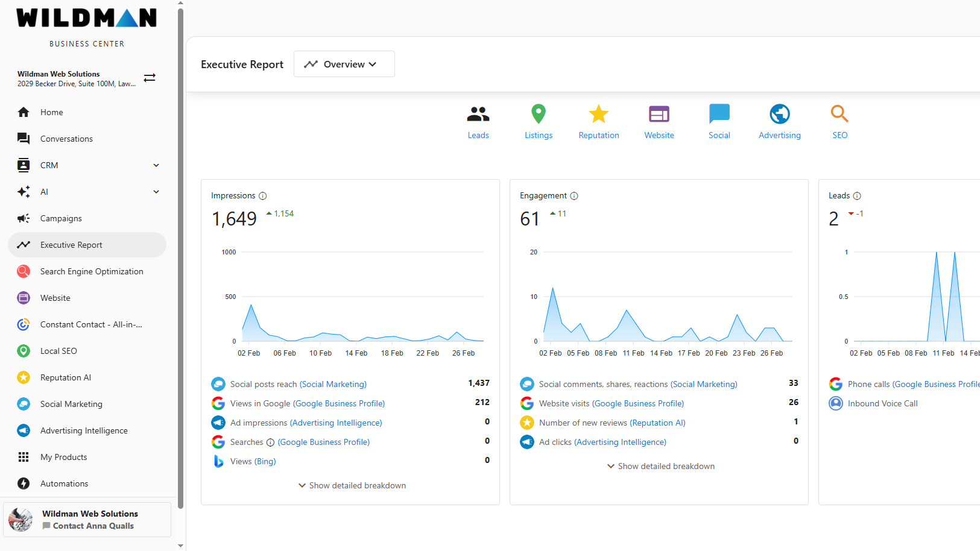The height and width of the screenshot is (551, 980).
Task: Open the Home sidebar item
Action: point(87,112)
